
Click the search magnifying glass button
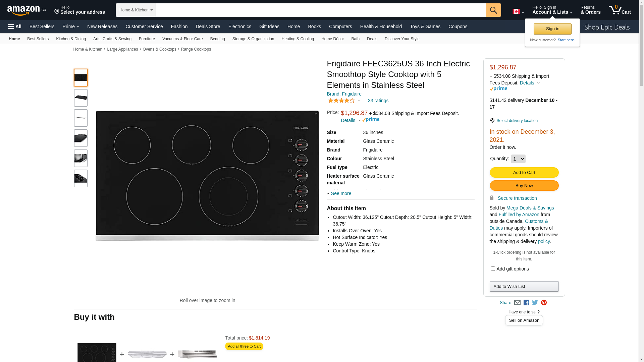click(x=493, y=10)
